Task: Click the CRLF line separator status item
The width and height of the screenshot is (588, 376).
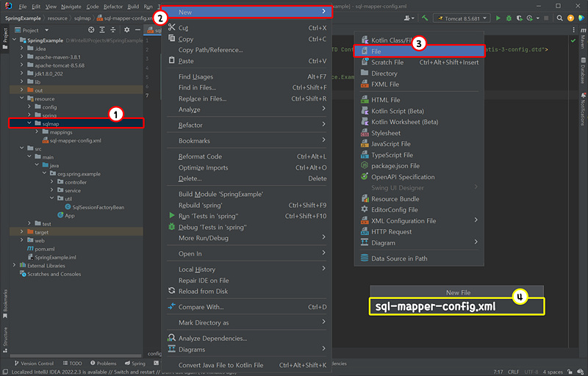Action: 513,372
